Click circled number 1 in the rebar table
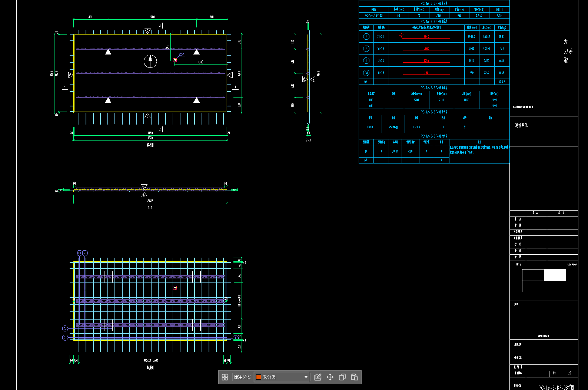The image size is (588, 390). [366, 37]
